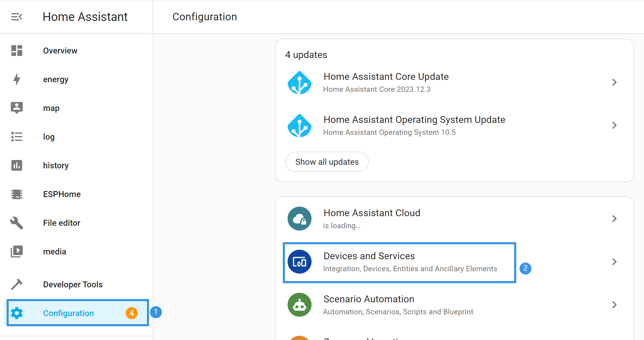Click the Configuration page header title
This screenshot has width=644, height=340.
pyautogui.click(x=205, y=17)
